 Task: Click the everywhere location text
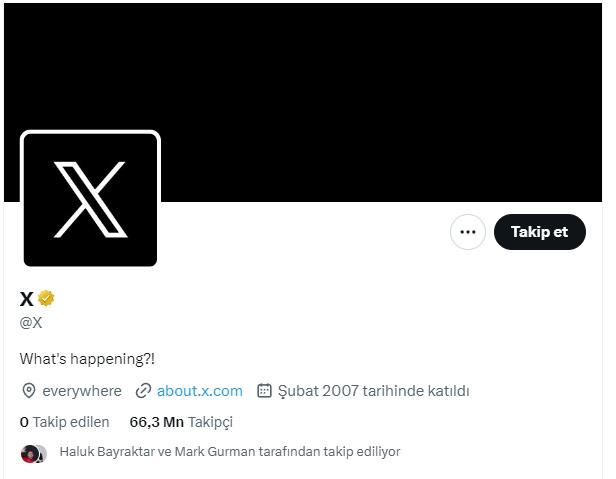[x=82, y=391]
